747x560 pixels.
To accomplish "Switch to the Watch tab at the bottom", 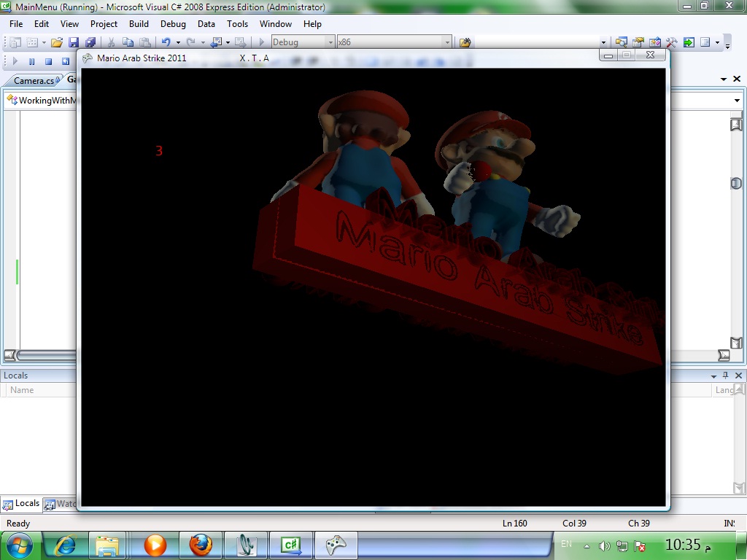I will pyautogui.click(x=60, y=504).
